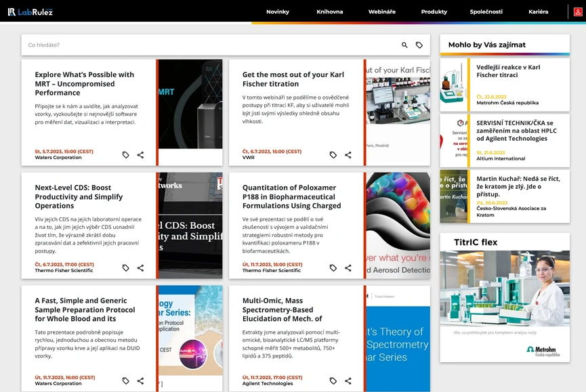586x392 pixels.
Task: Share the Explore What's Possible with MRT webinar
Action: [x=140, y=154]
